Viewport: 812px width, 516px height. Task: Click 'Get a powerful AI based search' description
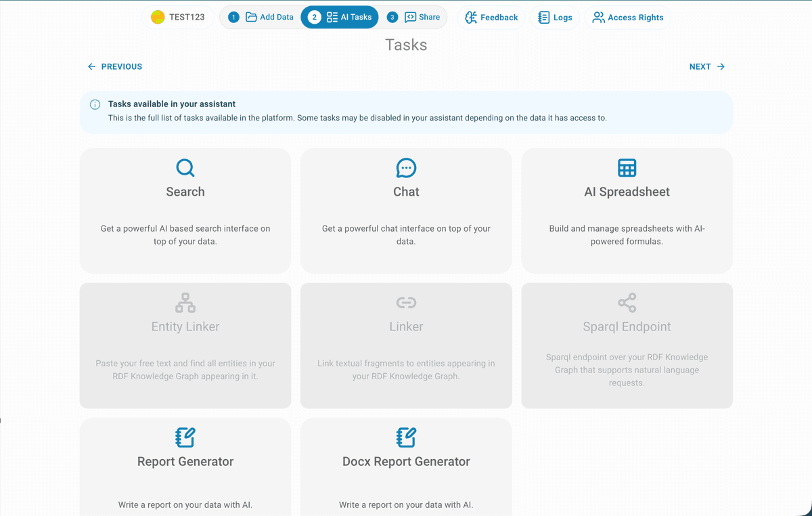click(185, 235)
